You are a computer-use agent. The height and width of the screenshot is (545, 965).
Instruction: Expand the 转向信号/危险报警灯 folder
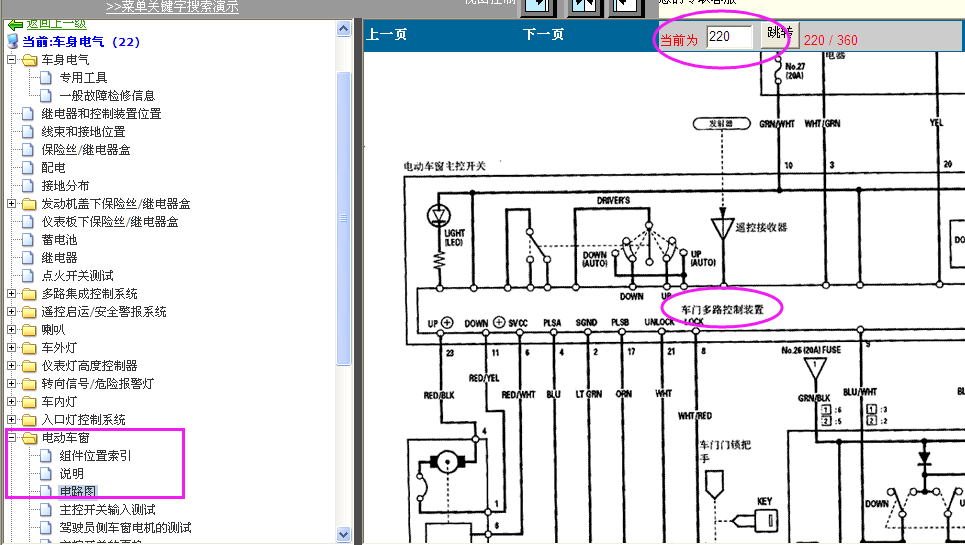click(11, 384)
